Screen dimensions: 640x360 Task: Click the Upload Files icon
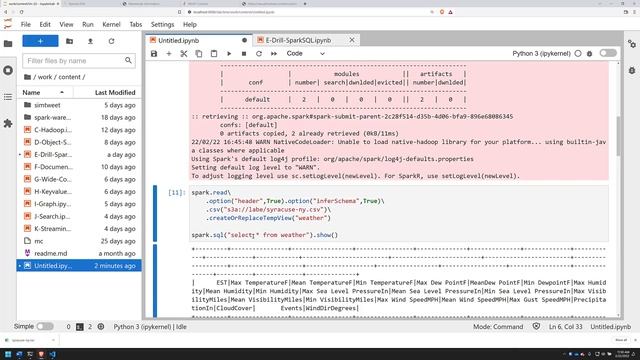click(90, 41)
